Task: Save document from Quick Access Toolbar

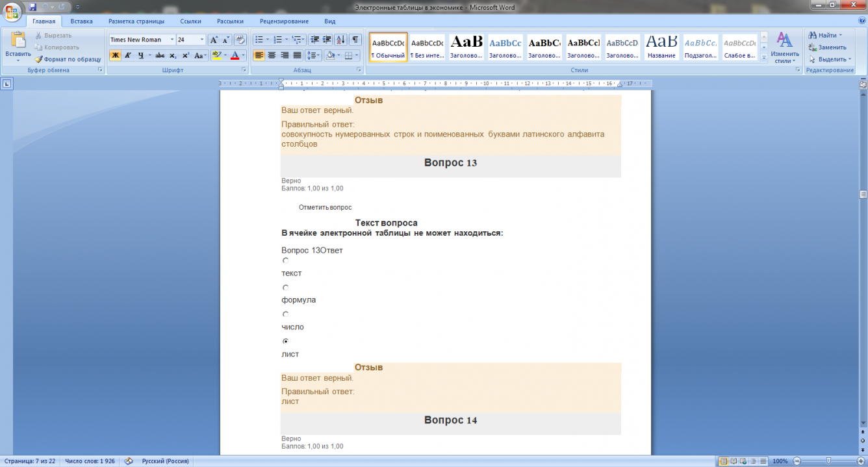Action: click(32, 7)
